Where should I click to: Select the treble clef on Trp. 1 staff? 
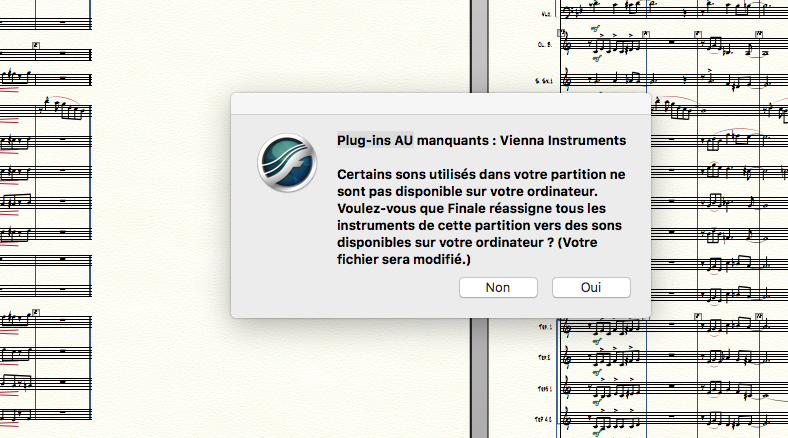click(568, 326)
